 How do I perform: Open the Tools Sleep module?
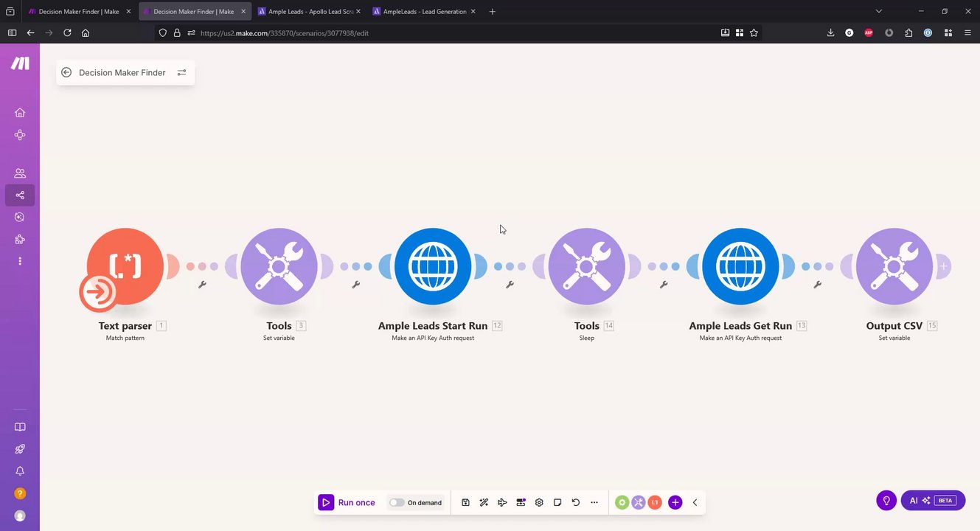(x=587, y=266)
